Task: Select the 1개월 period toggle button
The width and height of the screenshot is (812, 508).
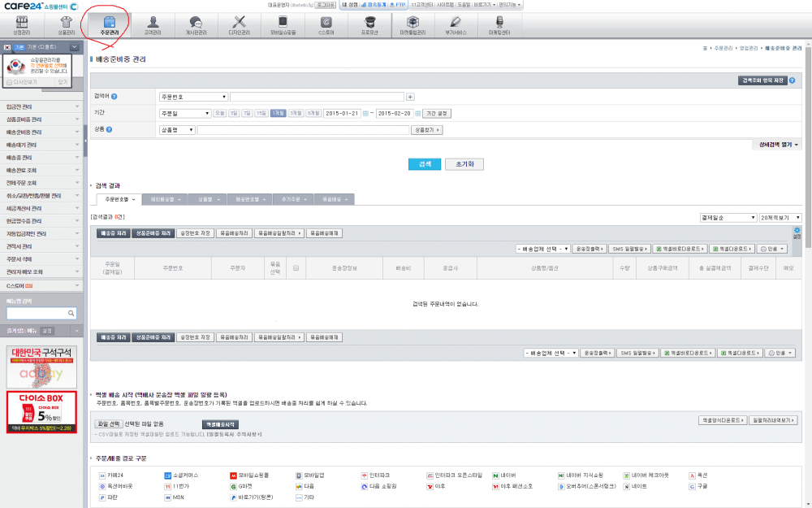Action: coord(278,113)
